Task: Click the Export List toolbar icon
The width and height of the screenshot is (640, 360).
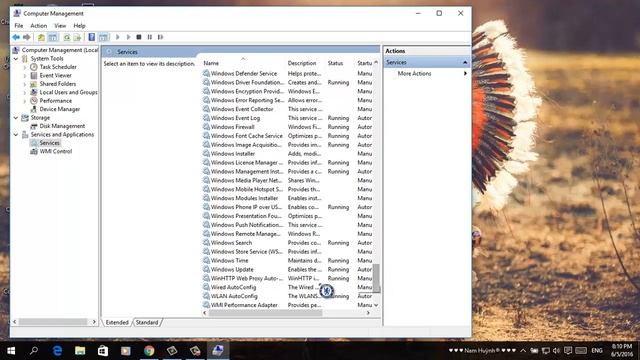Action: [x=77, y=37]
